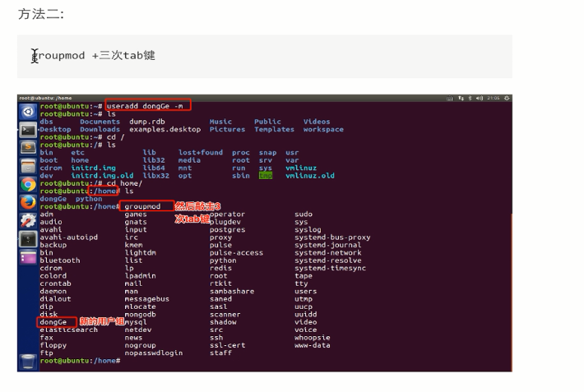The height and width of the screenshot is (392, 584).
Task: Click the 'messagebus' group name
Action: click(x=146, y=299)
